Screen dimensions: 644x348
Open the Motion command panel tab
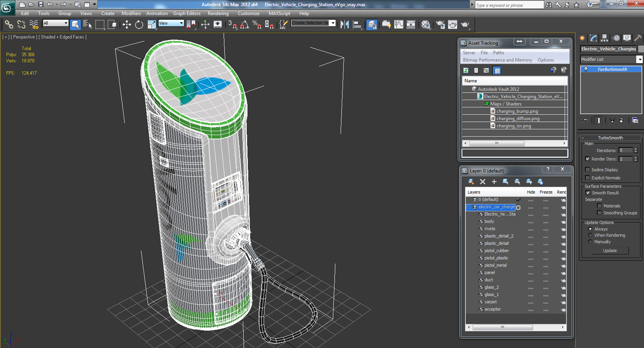point(616,38)
